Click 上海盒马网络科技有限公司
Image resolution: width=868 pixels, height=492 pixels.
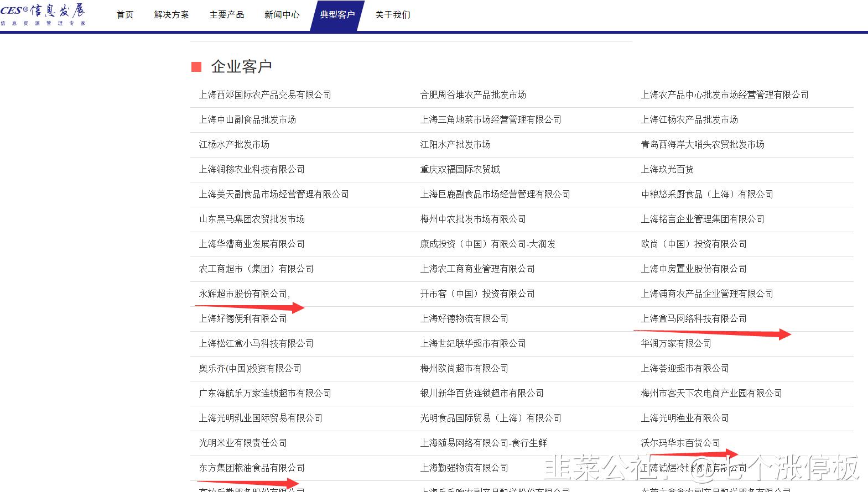coord(694,319)
